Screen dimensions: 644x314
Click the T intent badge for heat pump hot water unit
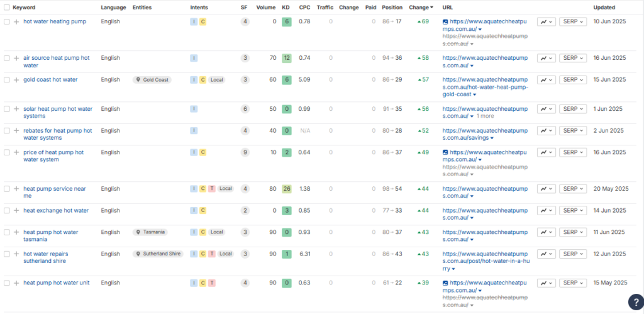point(211,283)
